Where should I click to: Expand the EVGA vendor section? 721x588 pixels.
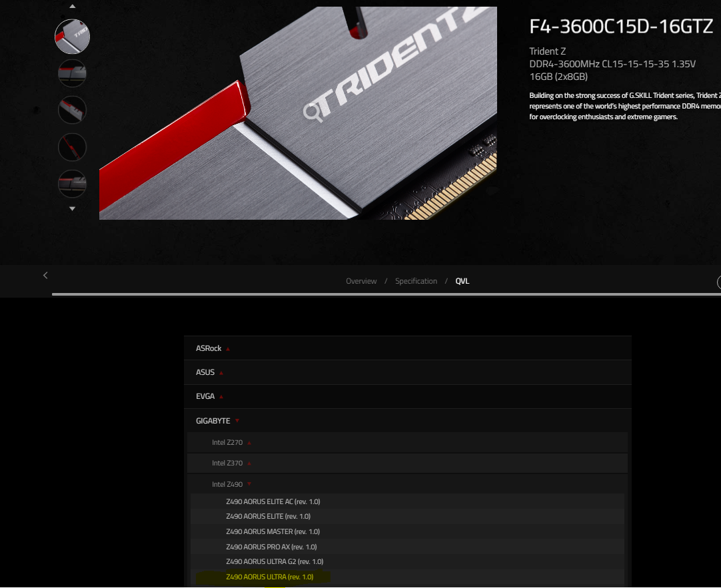(407, 396)
